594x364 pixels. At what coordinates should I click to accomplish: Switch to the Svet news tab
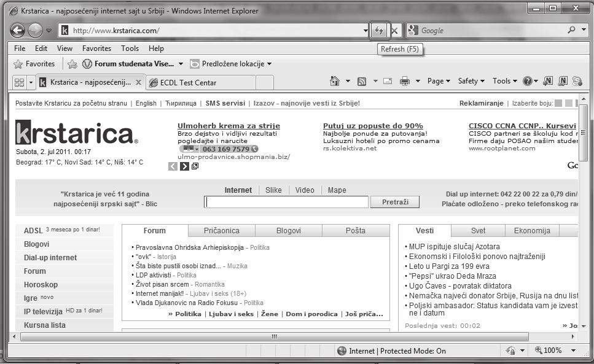pyautogui.click(x=478, y=231)
